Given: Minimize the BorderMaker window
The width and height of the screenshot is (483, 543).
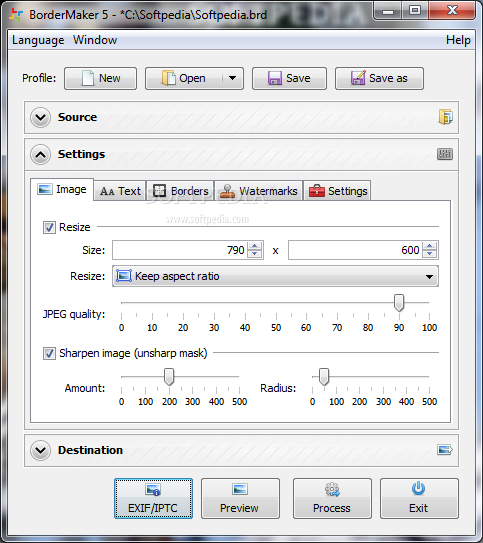Looking at the screenshot, I should [x=388, y=11].
